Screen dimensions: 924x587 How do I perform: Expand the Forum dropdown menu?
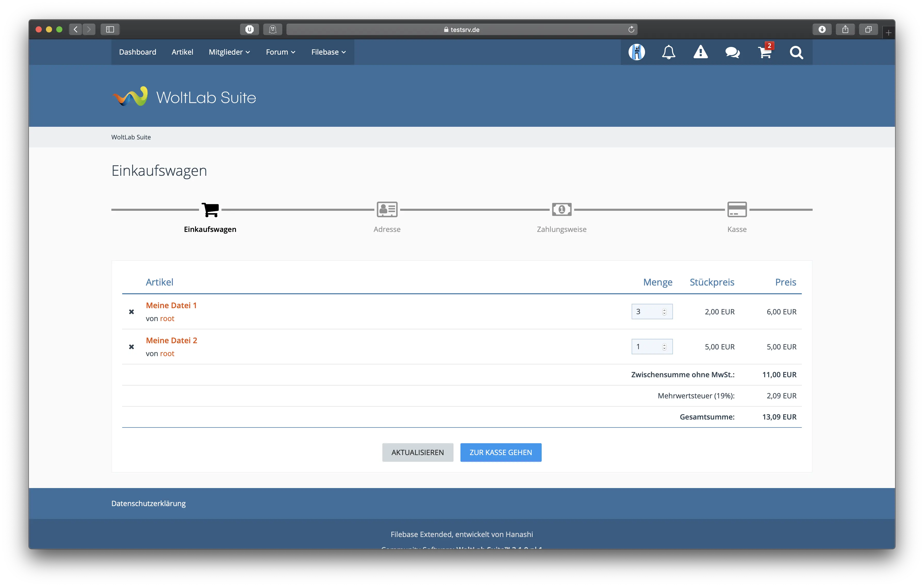[280, 52]
